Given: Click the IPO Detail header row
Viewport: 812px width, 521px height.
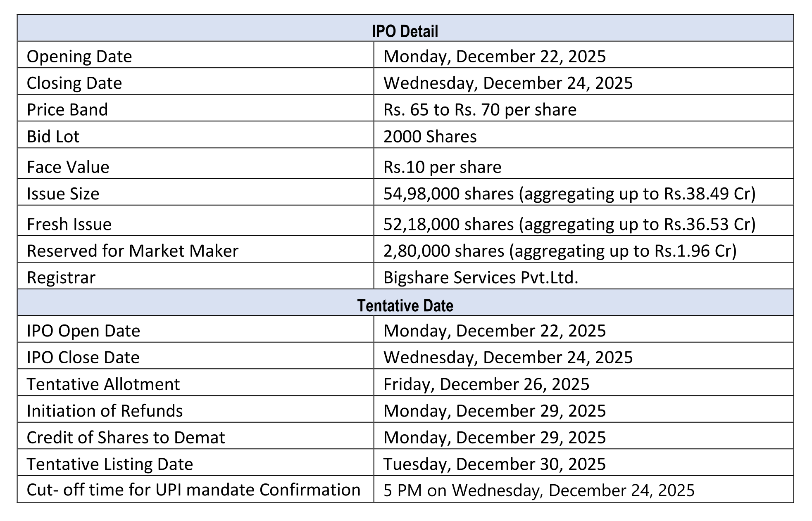Looking at the screenshot, I should point(405,31).
